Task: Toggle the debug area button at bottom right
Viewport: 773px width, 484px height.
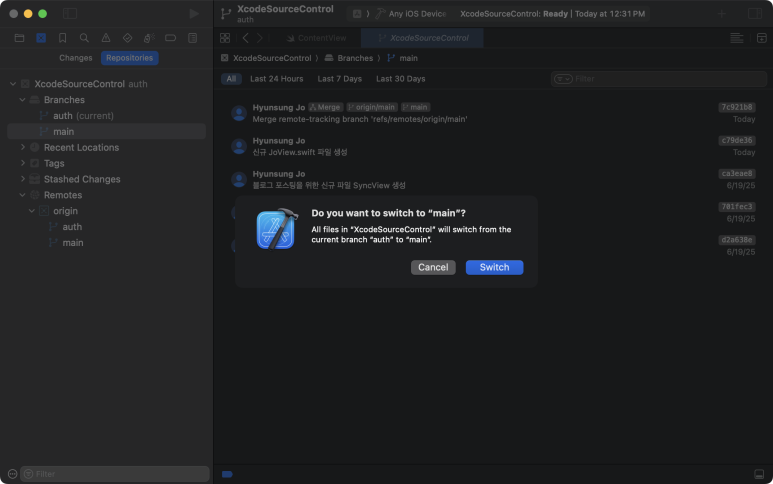Action: point(759,474)
